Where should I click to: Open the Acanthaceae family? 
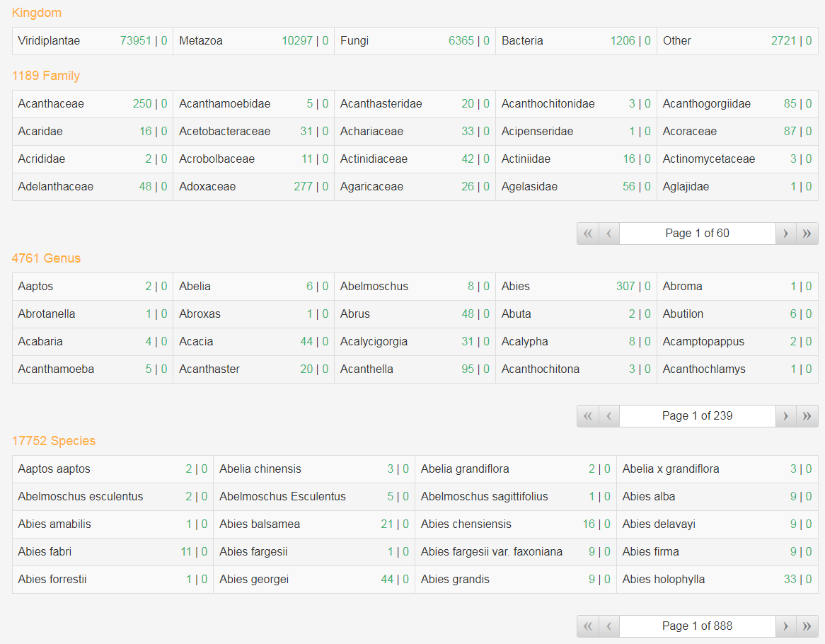pyautogui.click(x=51, y=104)
